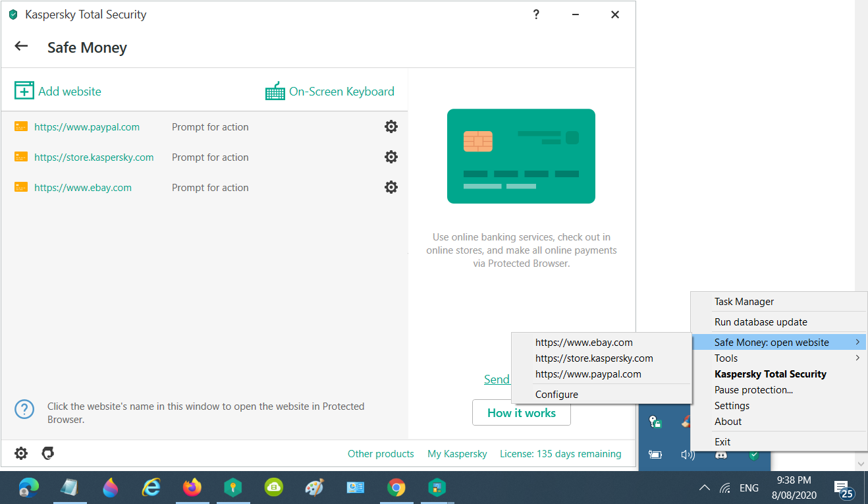This screenshot has height=504, width=868.
Task: Expand the Tools submenu arrow
Action: (857, 358)
